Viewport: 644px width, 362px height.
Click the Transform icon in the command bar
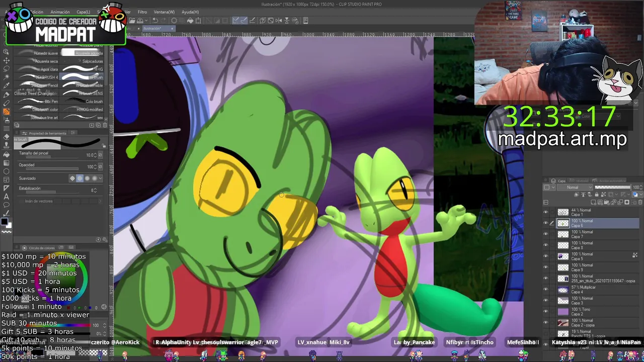click(x=198, y=21)
